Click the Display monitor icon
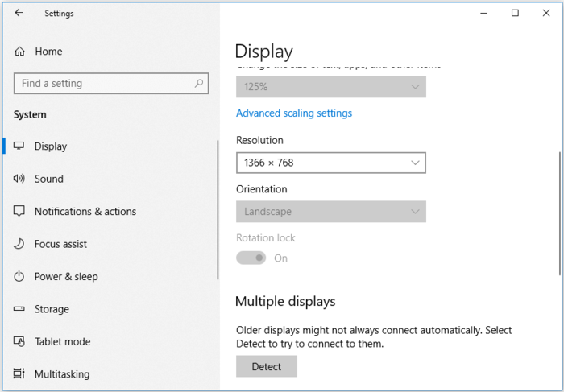This screenshot has width=564, height=392. [19, 146]
